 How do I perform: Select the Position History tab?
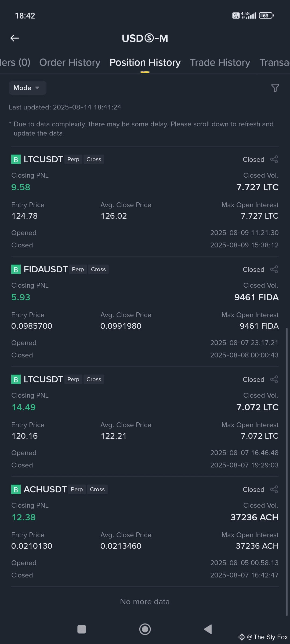(x=145, y=63)
